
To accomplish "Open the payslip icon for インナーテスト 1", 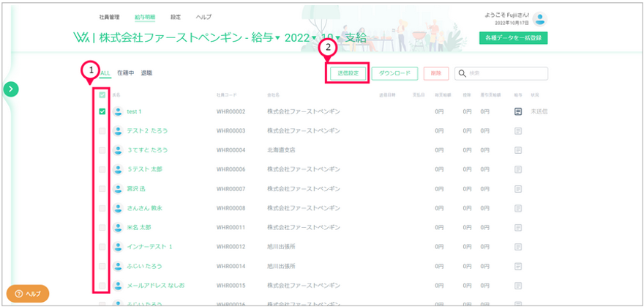I will click(x=518, y=247).
